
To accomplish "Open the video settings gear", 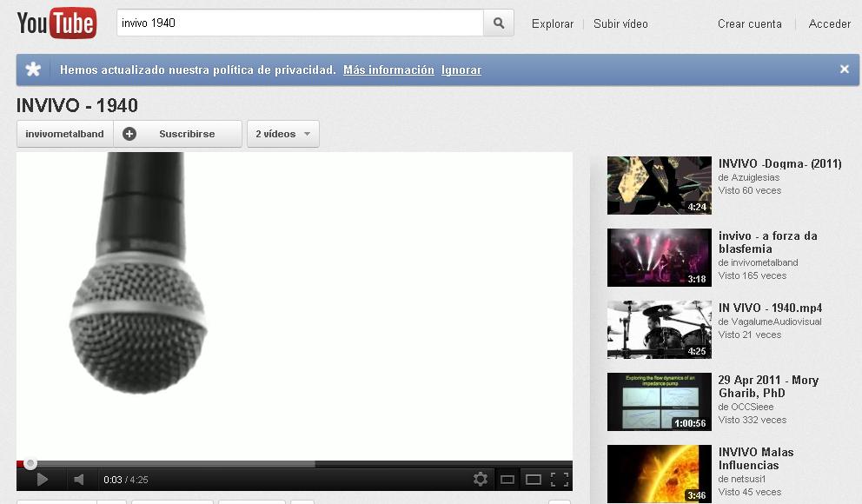I will click(x=481, y=479).
